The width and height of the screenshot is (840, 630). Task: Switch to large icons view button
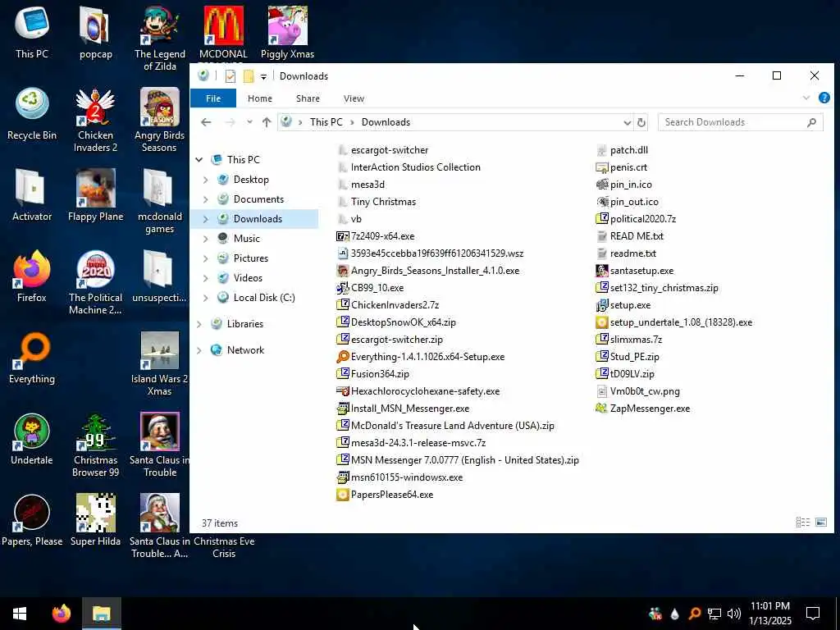[820, 523]
